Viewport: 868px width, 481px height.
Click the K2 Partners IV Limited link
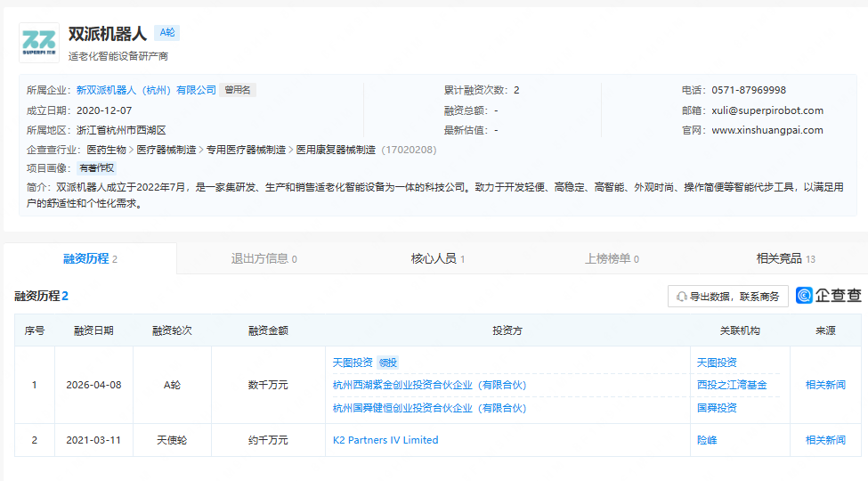pos(385,440)
